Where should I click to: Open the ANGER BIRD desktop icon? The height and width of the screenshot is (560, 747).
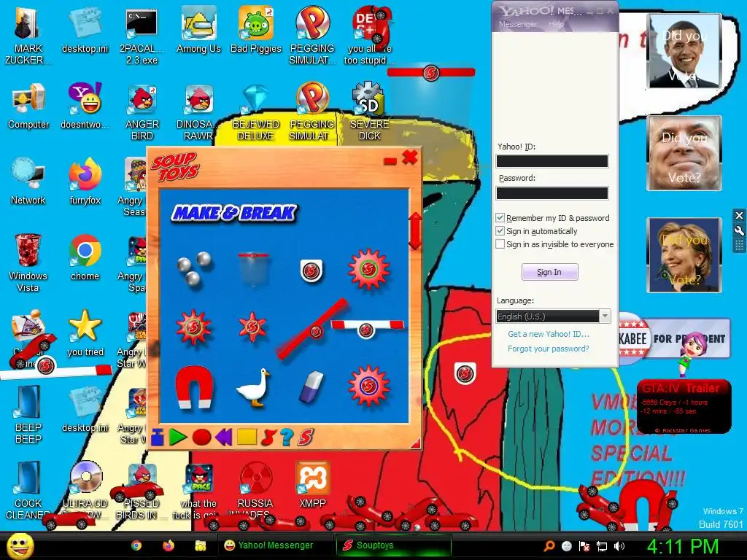(x=142, y=112)
